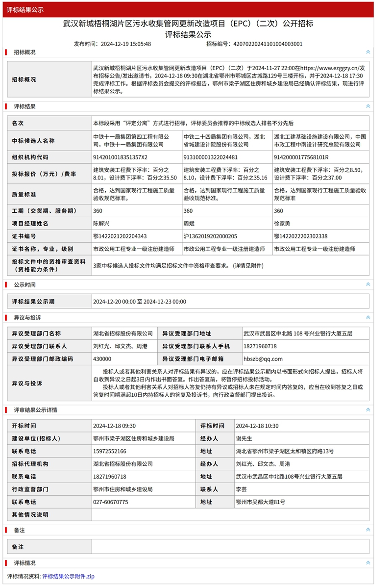Click objection address 武汉市武昌区中北路 108 号 cell
392x587 pixels.
pos(306,333)
